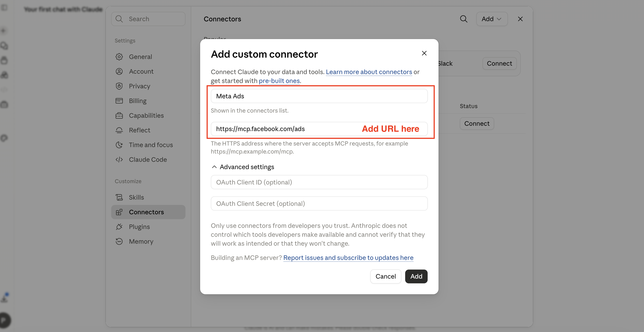Open Learn more about connectors link

pyautogui.click(x=369, y=72)
